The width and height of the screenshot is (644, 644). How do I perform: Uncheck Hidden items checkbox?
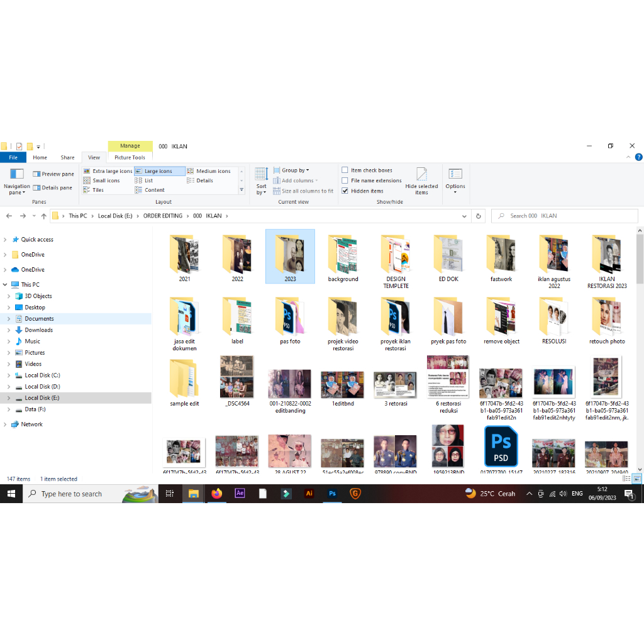point(345,191)
